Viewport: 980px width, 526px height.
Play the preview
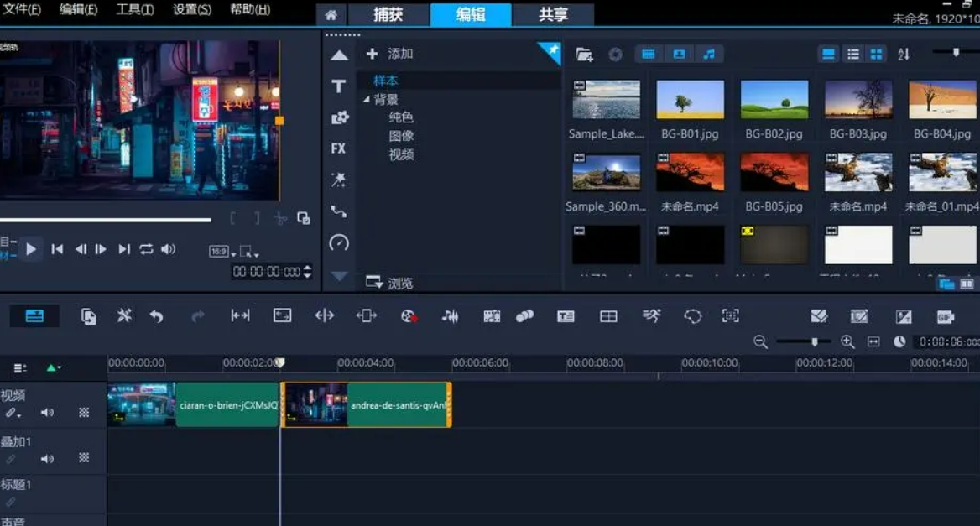pyautogui.click(x=30, y=249)
